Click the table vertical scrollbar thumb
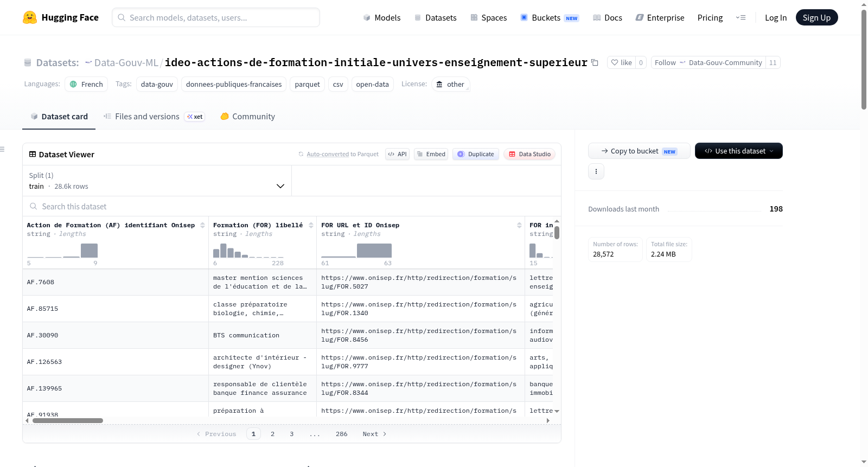868x467 pixels. pyautogui.click(x=557, y=233)
